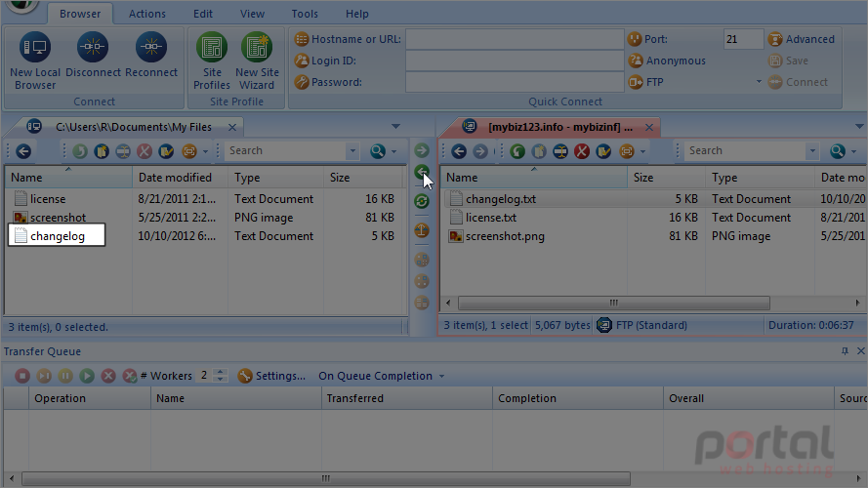The height and width of the screenshot is (488, 868).
Task: Toggle Anonymous login option
Action: pyautogui.click(x=668, y=61)
